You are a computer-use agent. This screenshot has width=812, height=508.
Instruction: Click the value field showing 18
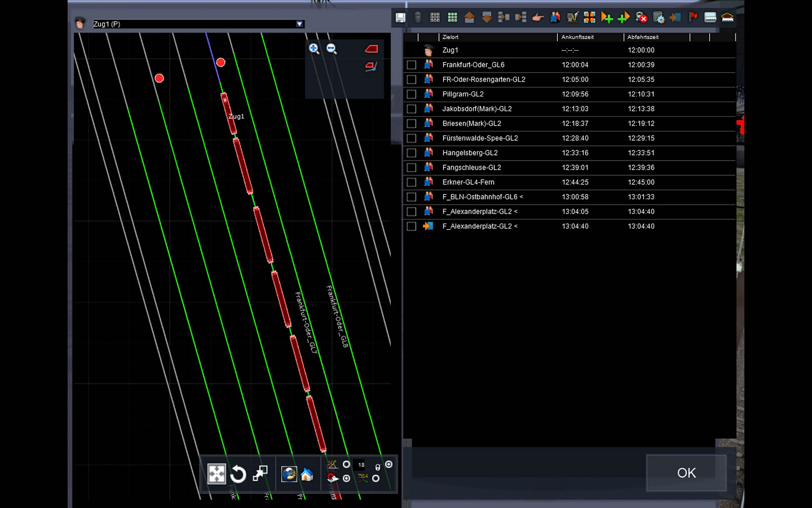pyautogui.click(x=361, y=465)
